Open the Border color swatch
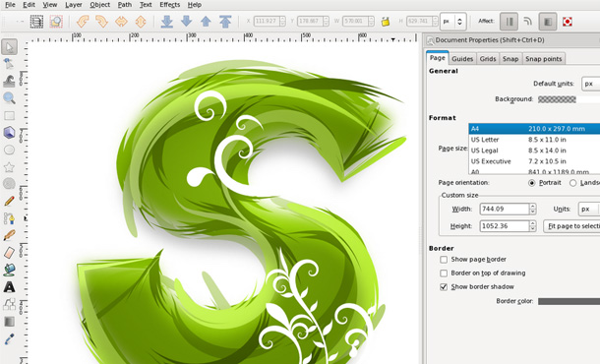The image size is (600, 364). click(x=569, y=302)
